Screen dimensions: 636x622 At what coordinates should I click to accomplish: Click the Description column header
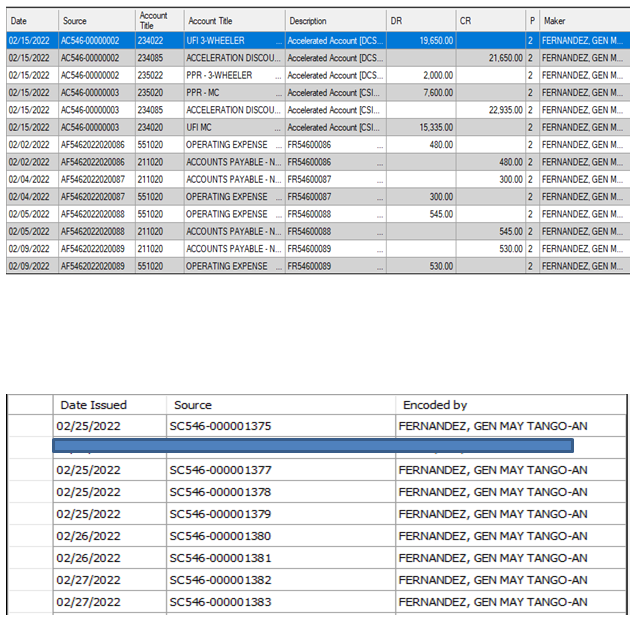[x=336, y=21]
